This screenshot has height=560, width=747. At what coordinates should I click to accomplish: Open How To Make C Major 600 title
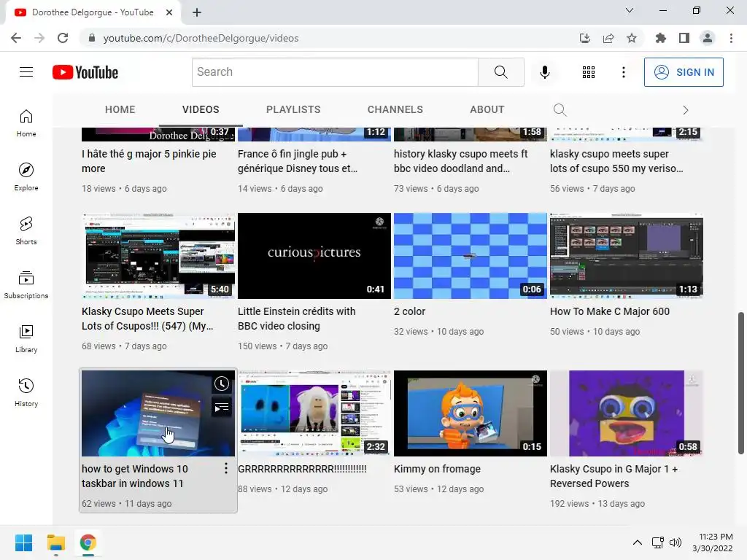coord(610,311)
